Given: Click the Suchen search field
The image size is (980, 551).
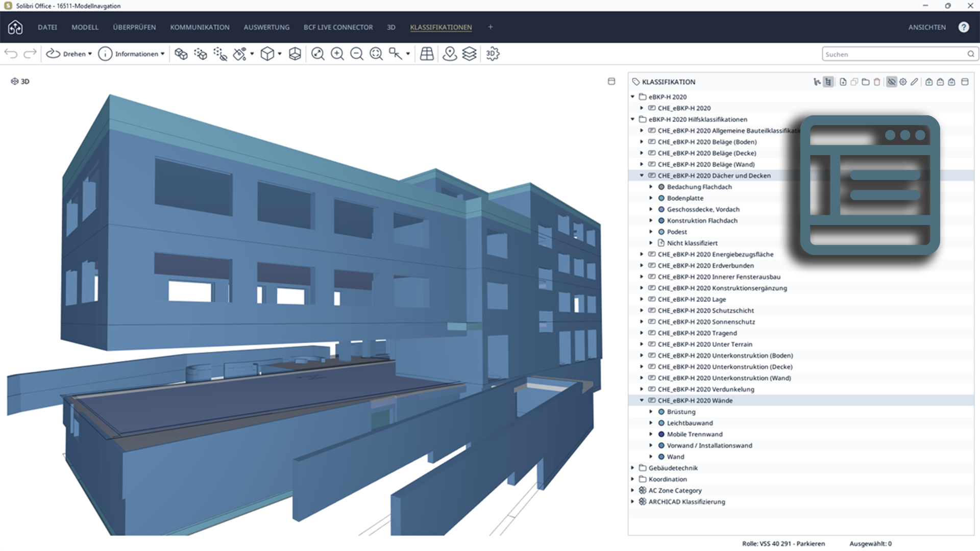Looking at the screenshot, I should pyautogui.click(x=899, y=54).
